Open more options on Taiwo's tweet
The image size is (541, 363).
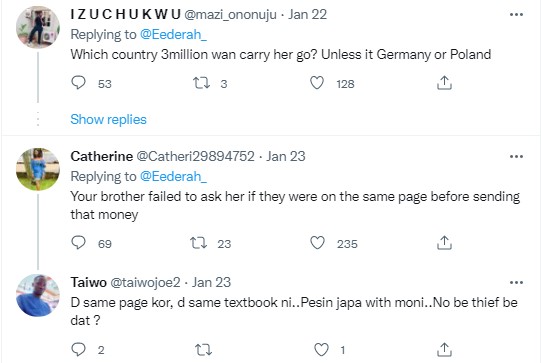[x=516, y=283]
